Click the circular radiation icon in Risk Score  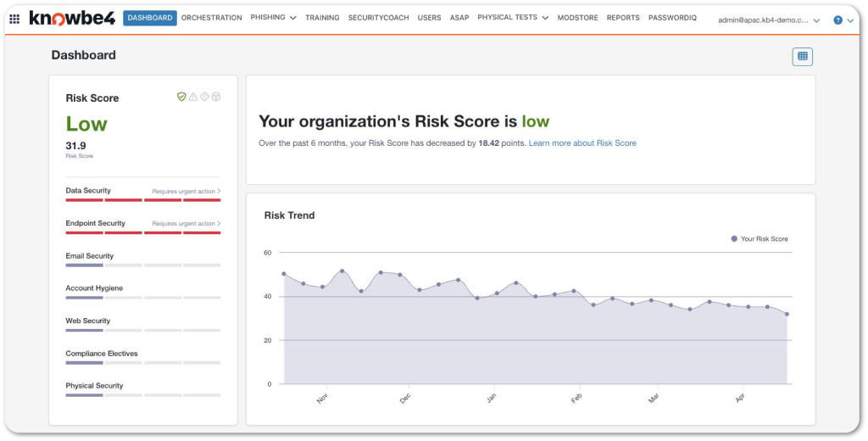pos(216,97)
